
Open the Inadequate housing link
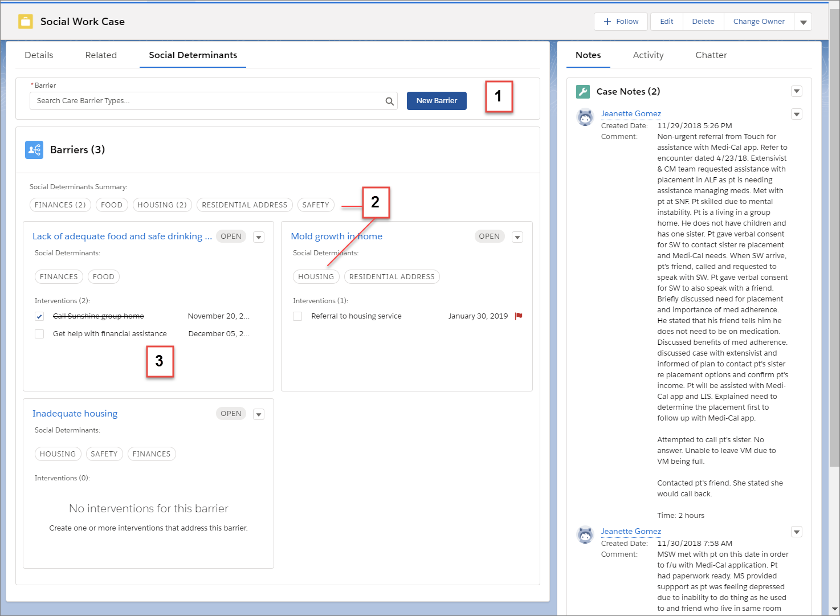(x=75, y=414)
